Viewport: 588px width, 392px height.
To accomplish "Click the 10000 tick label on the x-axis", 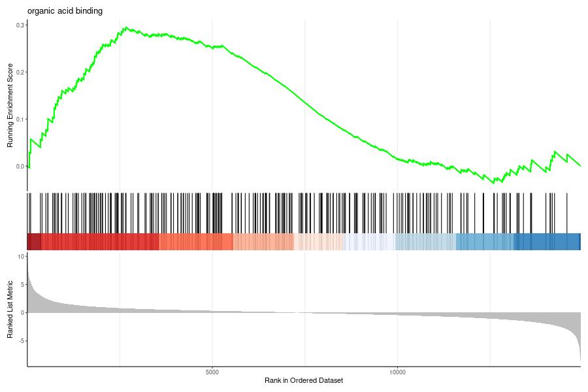I will click(x=397, y=373).
